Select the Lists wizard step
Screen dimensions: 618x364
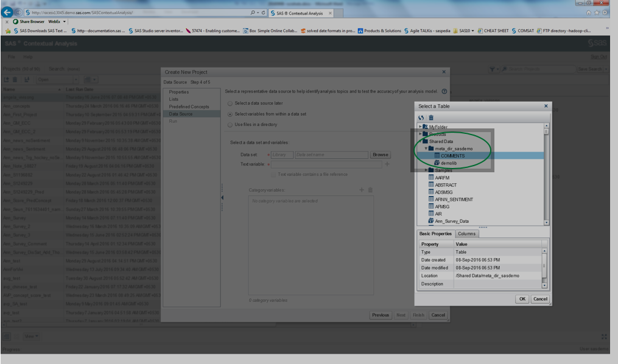coord(174,99)
